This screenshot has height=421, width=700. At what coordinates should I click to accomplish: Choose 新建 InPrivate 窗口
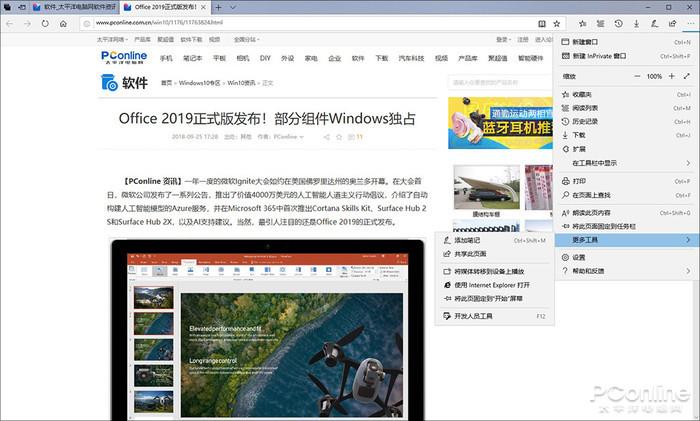(625, 56)
